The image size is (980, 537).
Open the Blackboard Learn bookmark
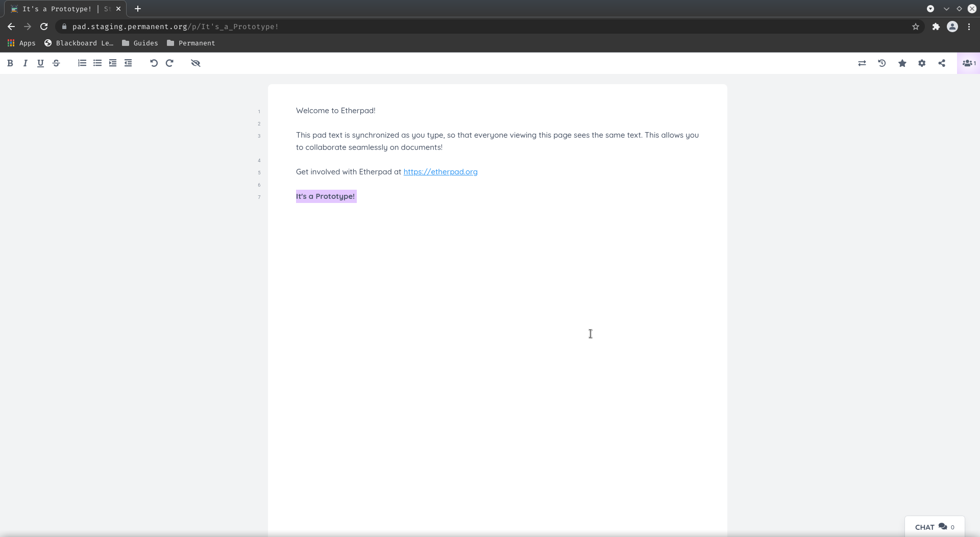coord(79,43)
